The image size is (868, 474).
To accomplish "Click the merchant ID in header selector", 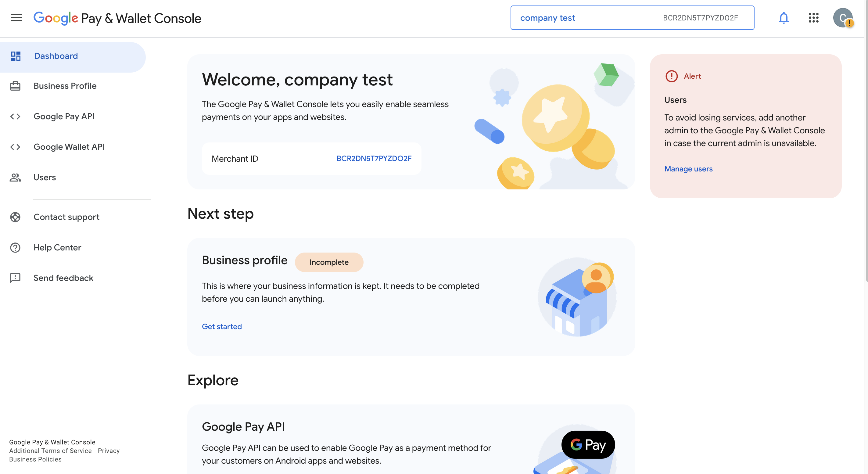I will click(701, 18).
